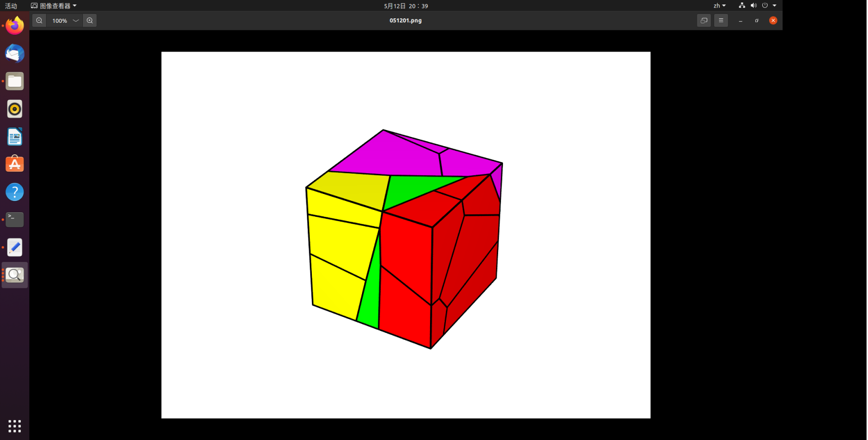Open the clock showing 5月12日 20:39
The width and height of the screenshot is (868, 440).
click(406, 6)
